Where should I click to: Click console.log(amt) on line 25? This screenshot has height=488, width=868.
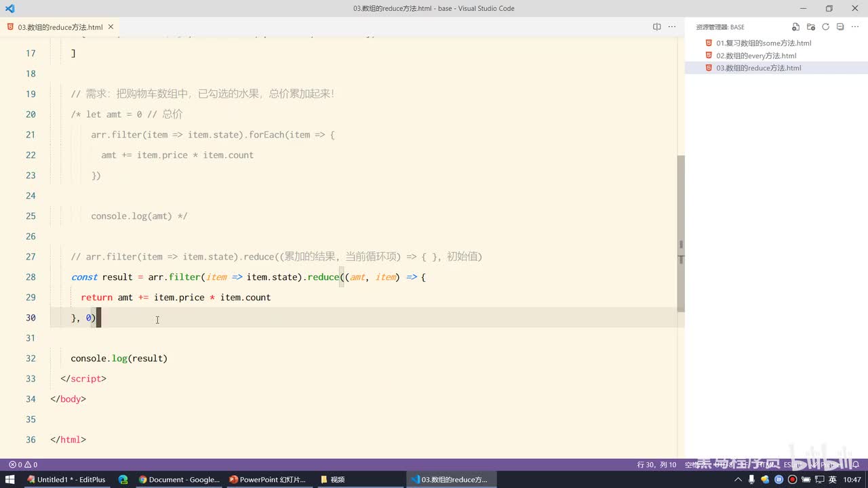point(132,216)
